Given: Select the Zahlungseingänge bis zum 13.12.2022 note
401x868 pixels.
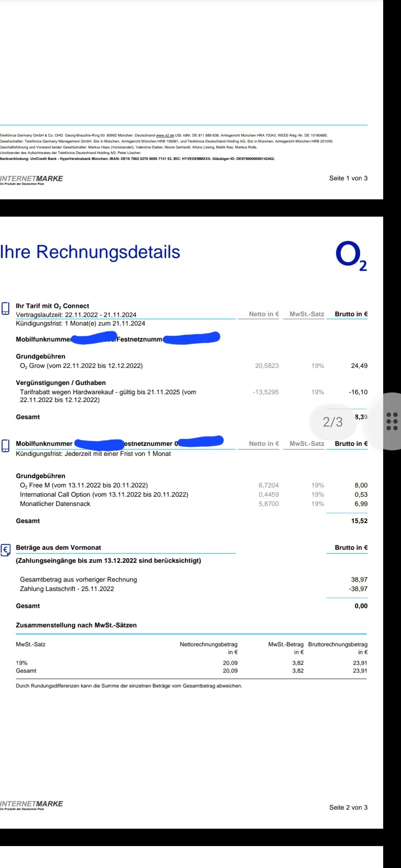Looking at the screenshot, I should (108, 560).
